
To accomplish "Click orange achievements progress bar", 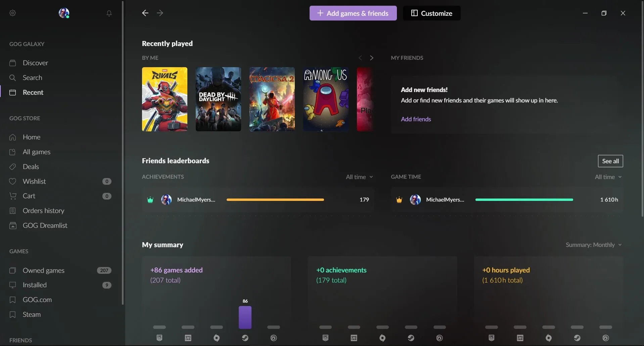I will click(x=275, y=200).
